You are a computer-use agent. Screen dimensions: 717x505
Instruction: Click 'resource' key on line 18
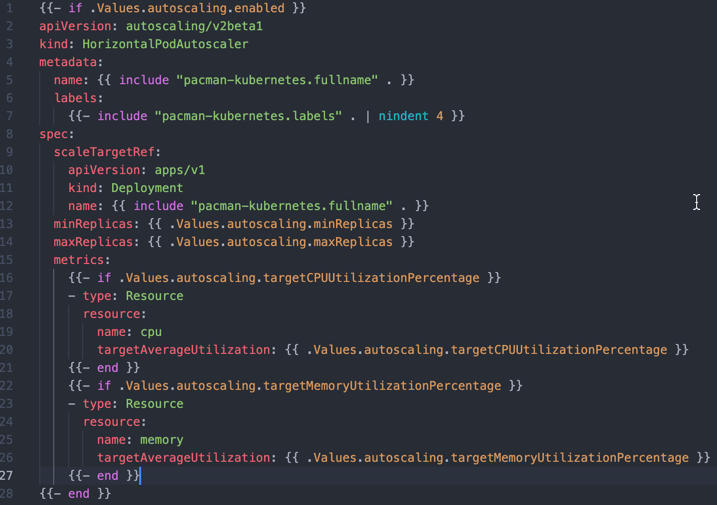click(x=111, y=314)
